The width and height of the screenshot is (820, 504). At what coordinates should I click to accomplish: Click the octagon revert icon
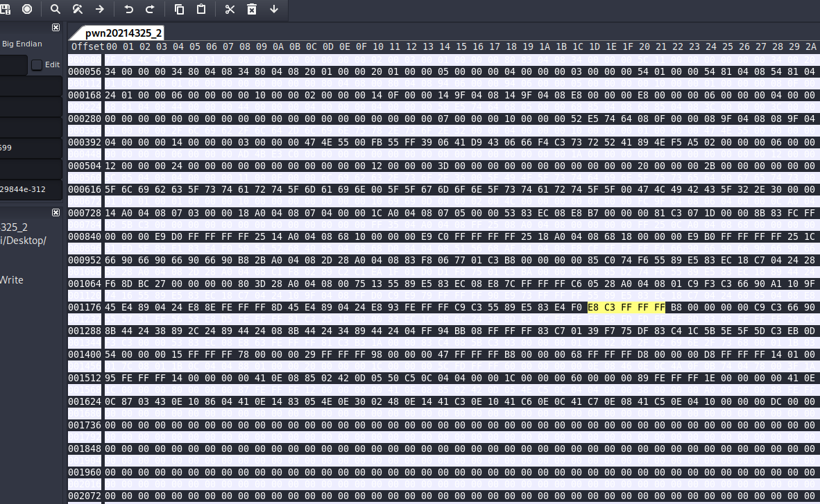pyautogui.click(x=27, y=9)
